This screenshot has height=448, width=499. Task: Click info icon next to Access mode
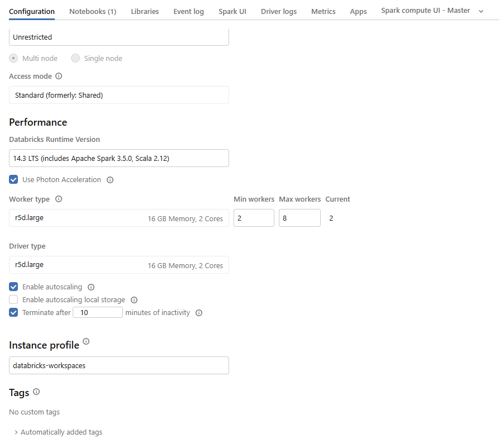59,76
